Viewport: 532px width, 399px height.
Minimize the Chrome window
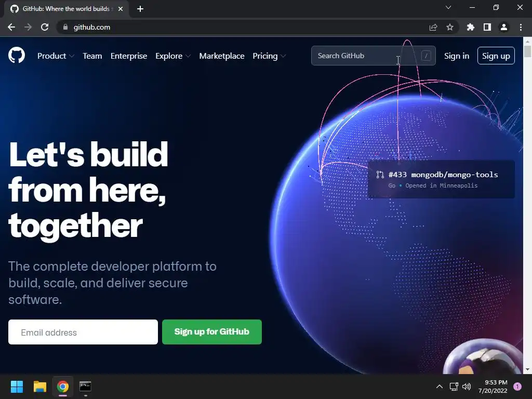[472, 7]
